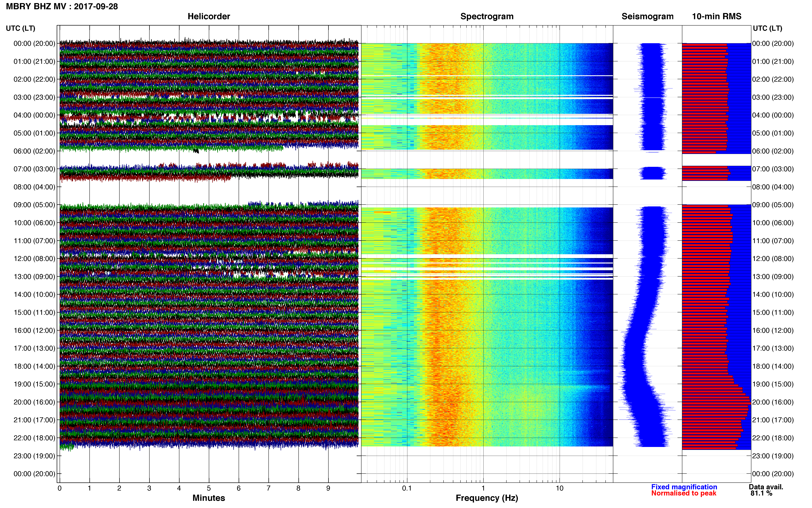Click '13:00 (09:00)' label beside the RMS panel

click(x=773, y=277)
